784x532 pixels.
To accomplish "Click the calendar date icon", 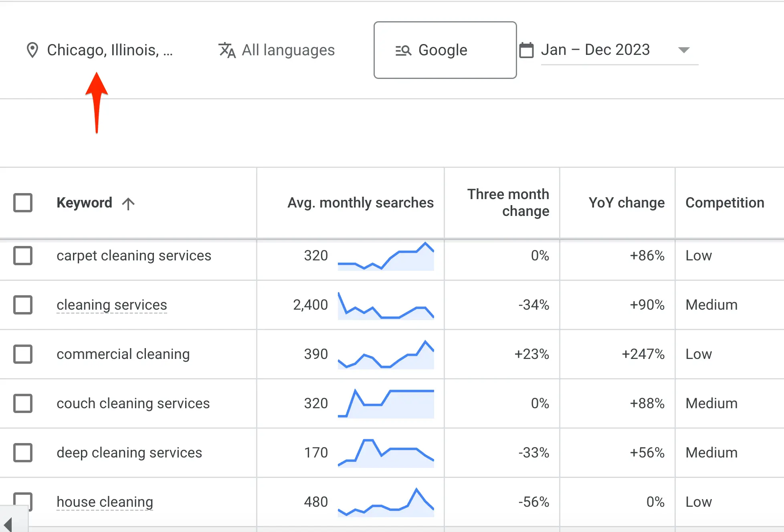I will coord(526,50).
